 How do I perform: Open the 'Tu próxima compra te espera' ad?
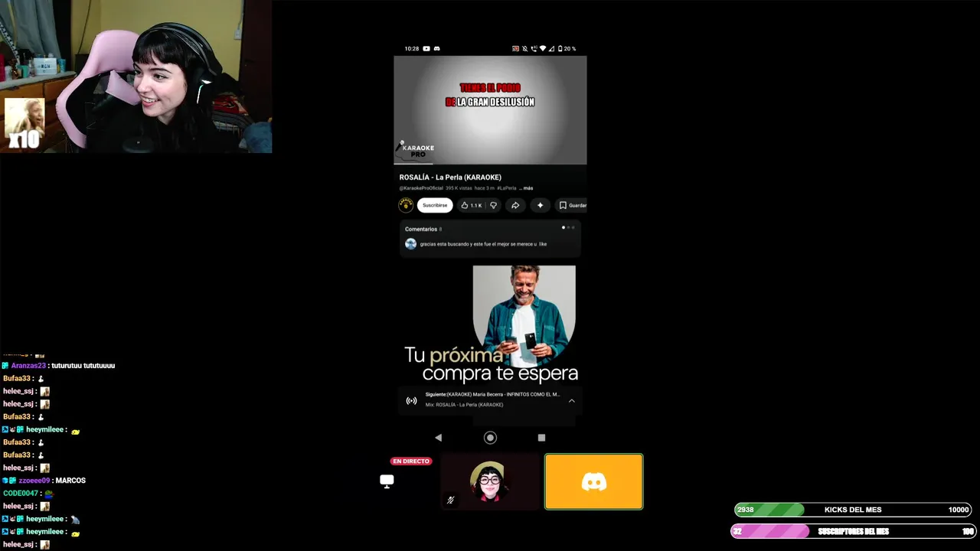point(491,324)
